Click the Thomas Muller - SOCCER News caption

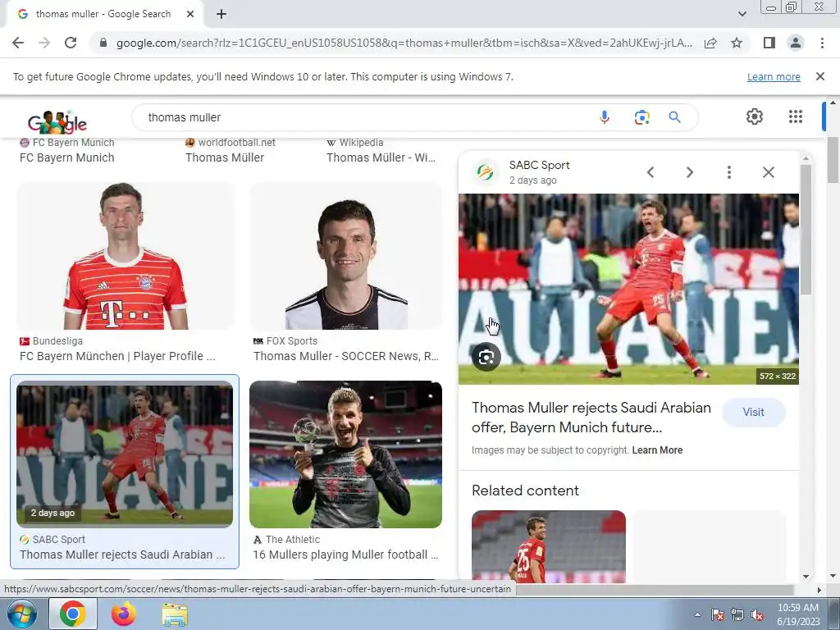tap(346, 356)
